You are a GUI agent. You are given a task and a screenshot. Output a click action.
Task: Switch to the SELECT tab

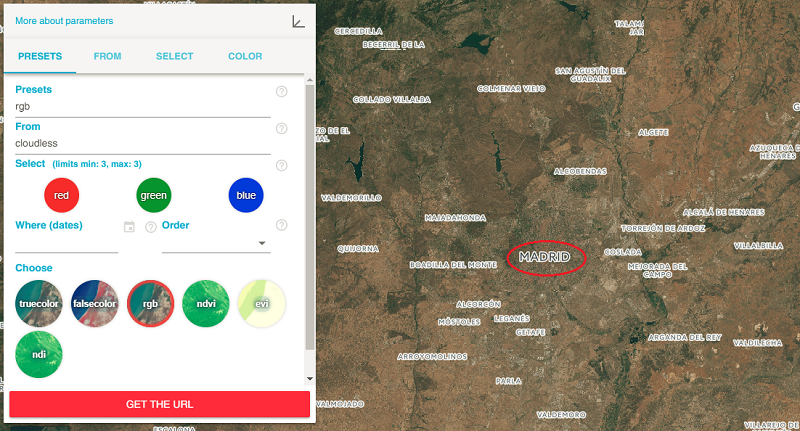pyautogui.click(x=174, y=56)
